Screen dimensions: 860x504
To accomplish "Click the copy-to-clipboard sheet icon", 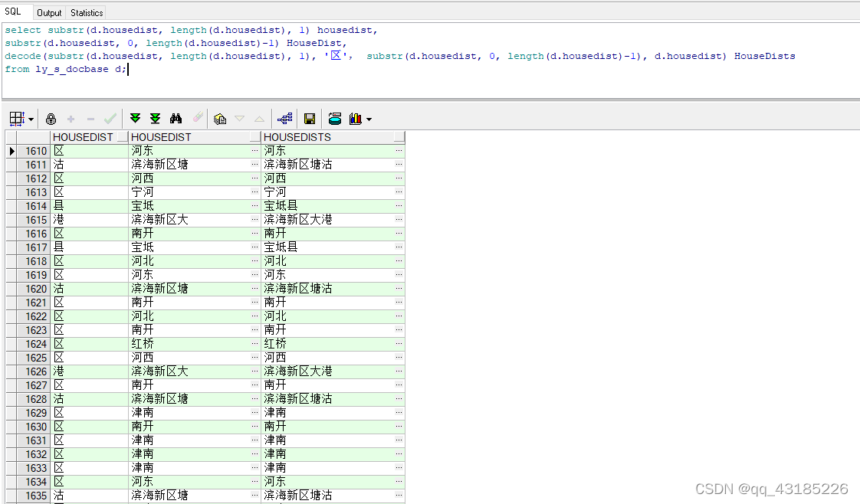I will coord(220,119).
